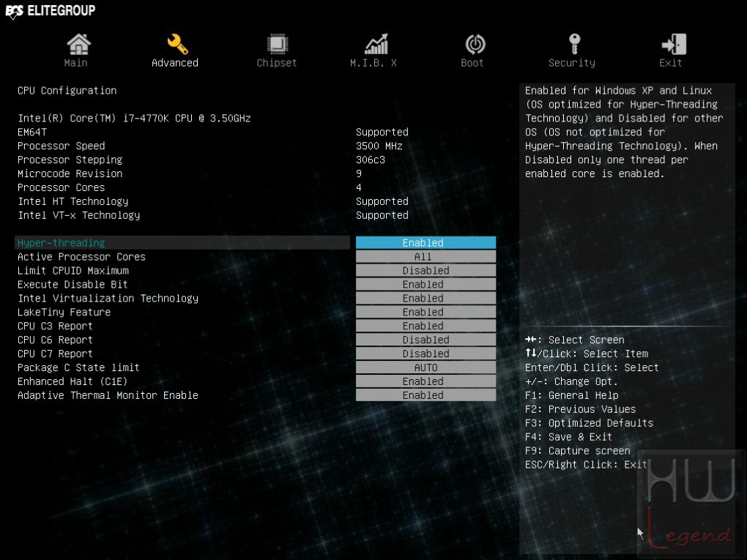Click the 3500 MHz processor speed value

(379, 146)
